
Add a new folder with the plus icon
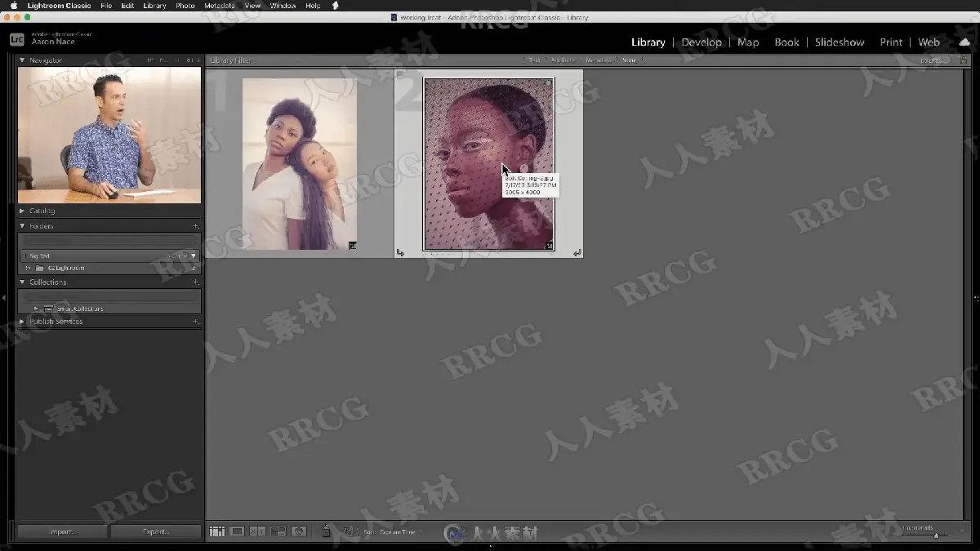pos(195,226)
